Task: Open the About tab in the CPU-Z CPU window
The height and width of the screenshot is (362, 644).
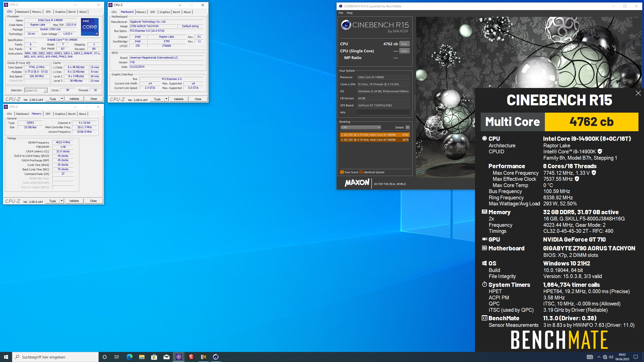Action: 83,12
